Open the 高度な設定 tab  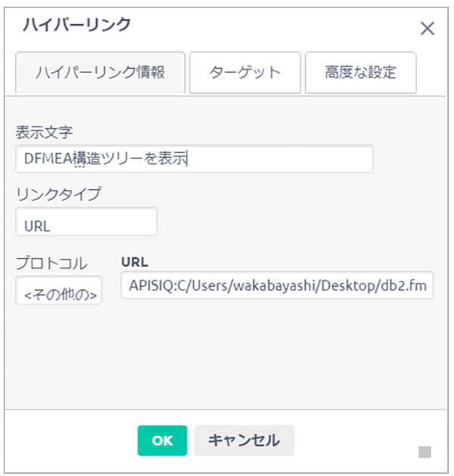tap(360, 73)
